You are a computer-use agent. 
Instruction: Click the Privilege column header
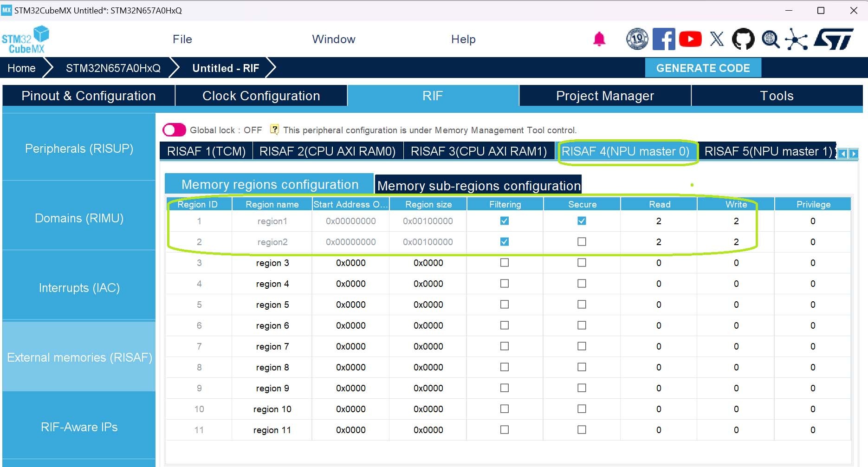pyautogui.click(x=813, y=204)
